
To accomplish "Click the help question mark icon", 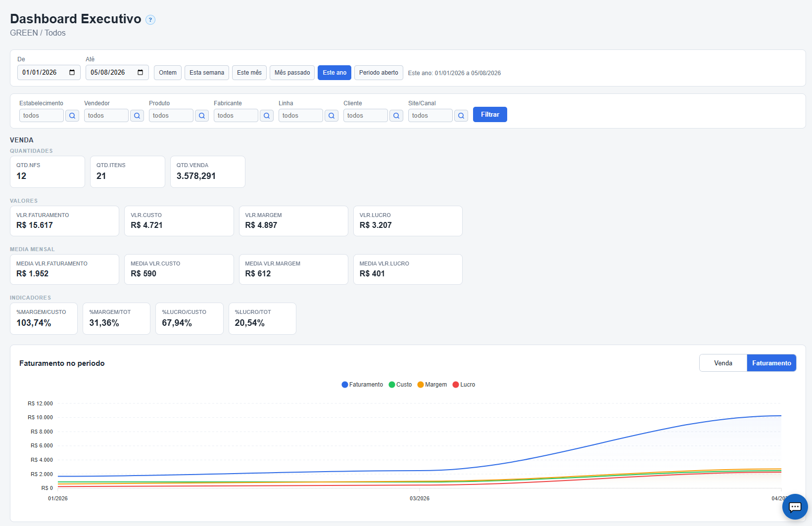I will coord(150,20).
